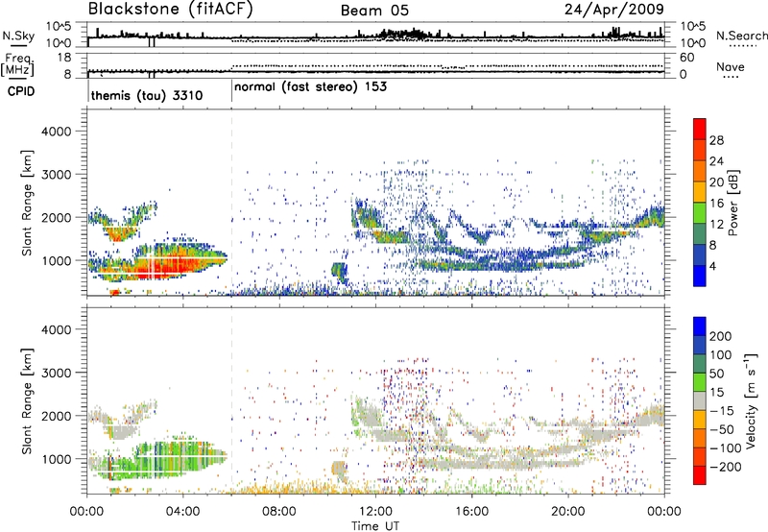Click the power panel's 'Slant Range [km]' label
The width and height of the screenshot is (768, 532).
coord(27,203)
